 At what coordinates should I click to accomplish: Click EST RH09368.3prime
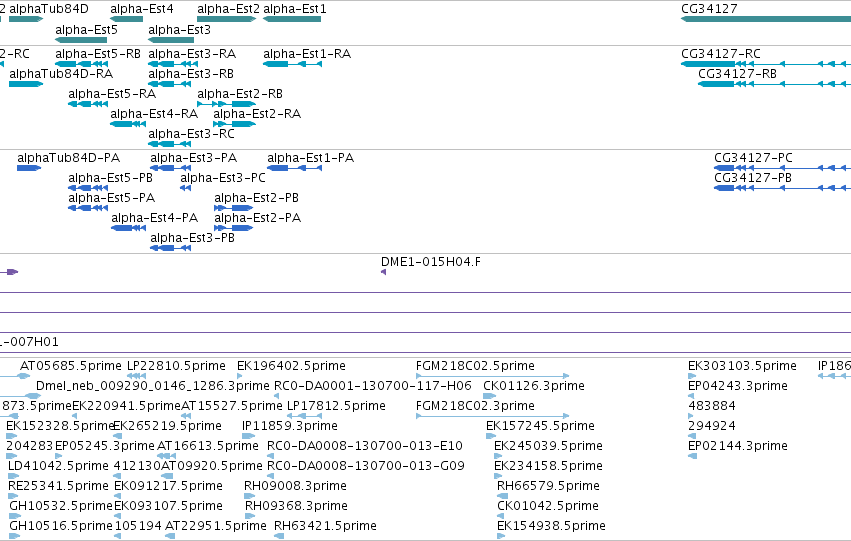pos(250,517)
